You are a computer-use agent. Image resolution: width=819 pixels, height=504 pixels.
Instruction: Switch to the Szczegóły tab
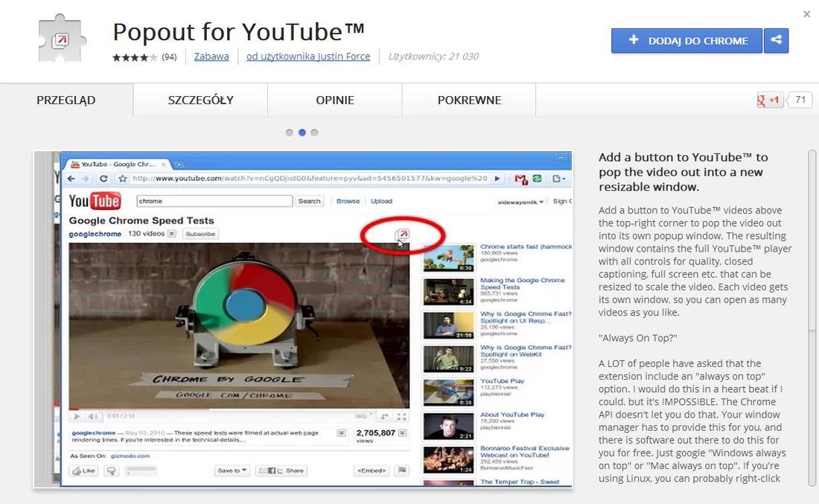point(200,100)
